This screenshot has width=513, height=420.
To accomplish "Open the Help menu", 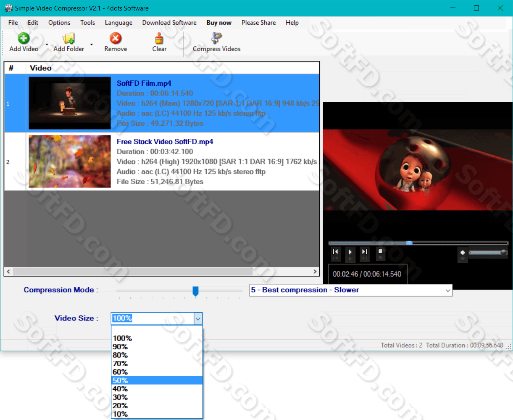I will click(292, 23).
